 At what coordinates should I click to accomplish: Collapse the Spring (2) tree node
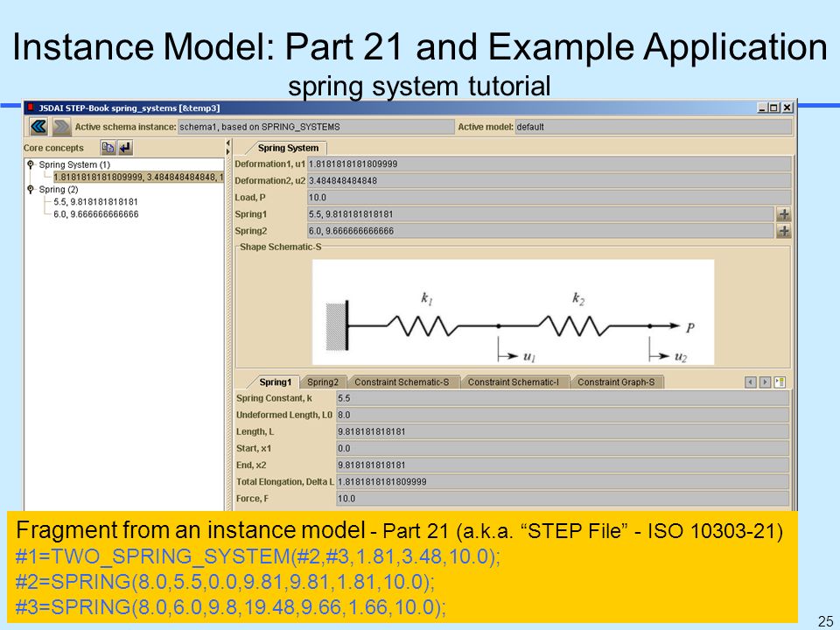(31, 189)
